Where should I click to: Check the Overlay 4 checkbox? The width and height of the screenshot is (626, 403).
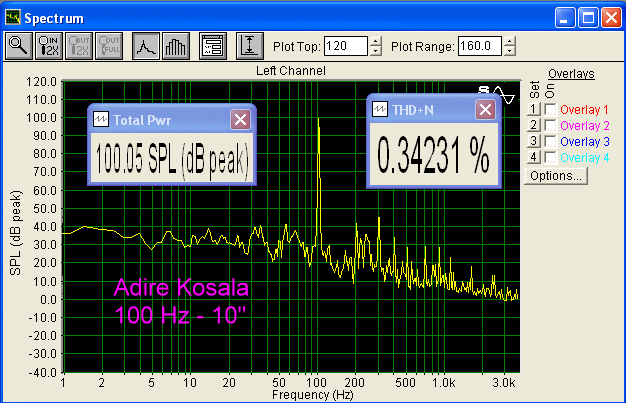pos(549,157)
